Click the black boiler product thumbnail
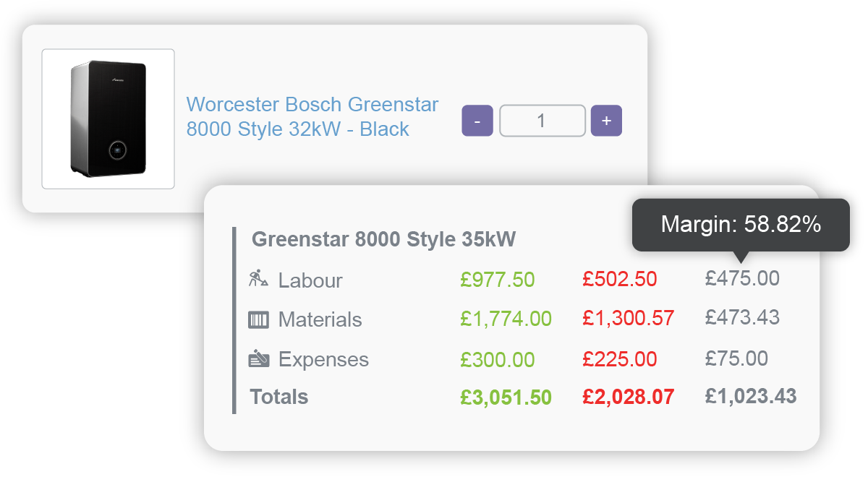868x482 pixels. [108, 119]
